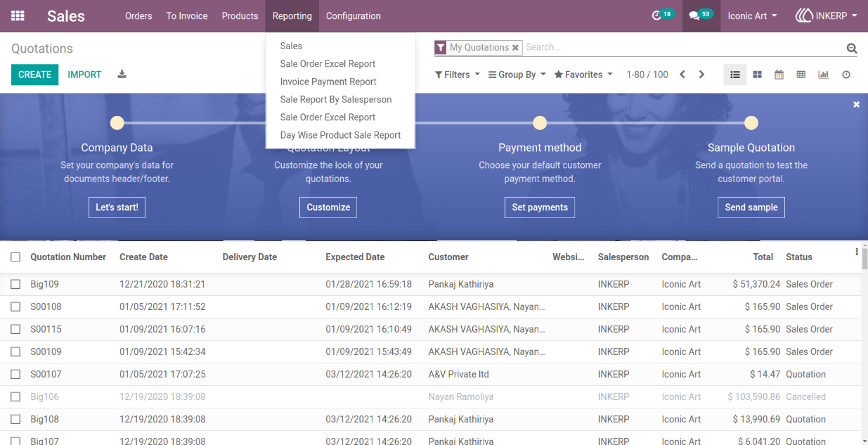Check the row for quotation S00109
Image resolution: width=868 pixels, height=445 pixels.
pyautogui.click(x=15, y=352)
